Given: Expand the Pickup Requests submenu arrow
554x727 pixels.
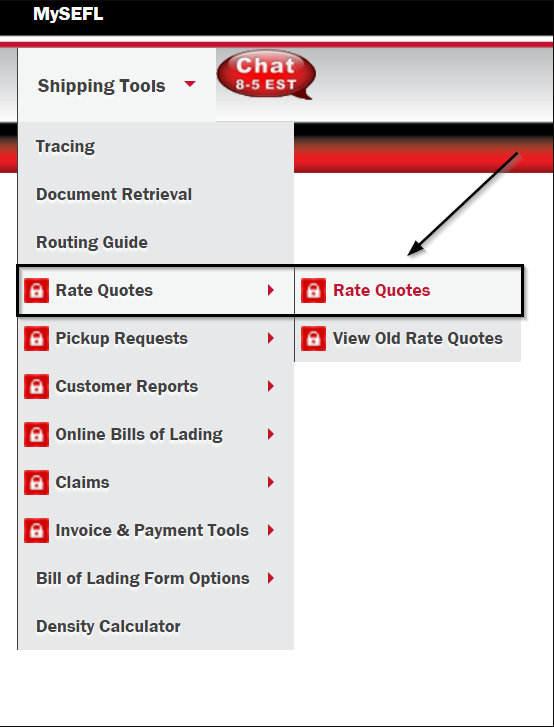Looking at the screenshot, I should 271,338.
